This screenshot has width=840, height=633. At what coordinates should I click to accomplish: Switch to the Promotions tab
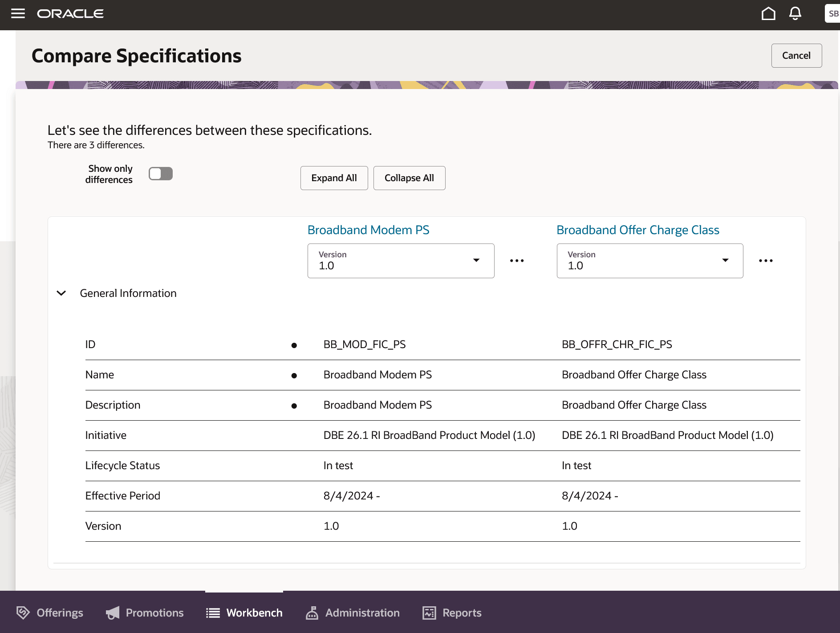pyautogui.click(x=145, y=613)
